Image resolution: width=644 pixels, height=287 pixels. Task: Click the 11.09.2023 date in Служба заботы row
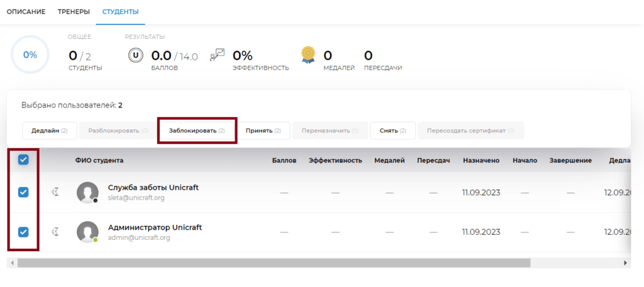point(481,192)
